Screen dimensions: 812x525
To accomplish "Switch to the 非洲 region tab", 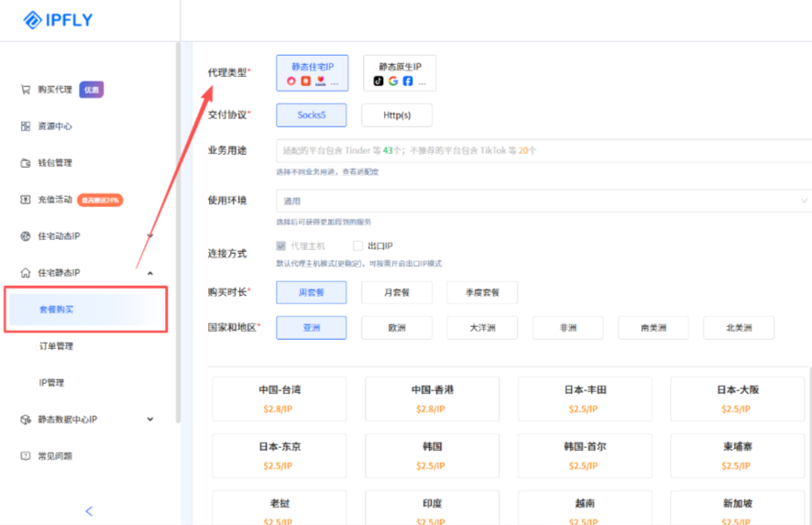I will (567, 328).
